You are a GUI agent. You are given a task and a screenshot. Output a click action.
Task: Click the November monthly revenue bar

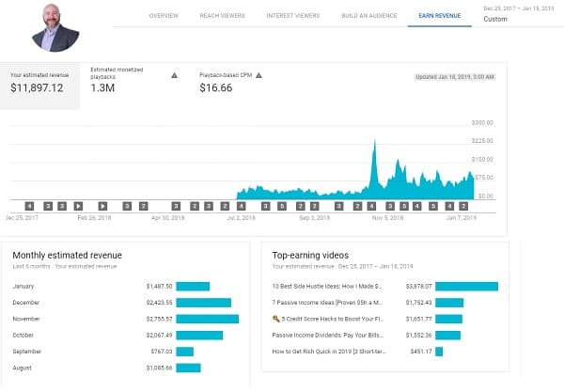click(x=207, y=319)
